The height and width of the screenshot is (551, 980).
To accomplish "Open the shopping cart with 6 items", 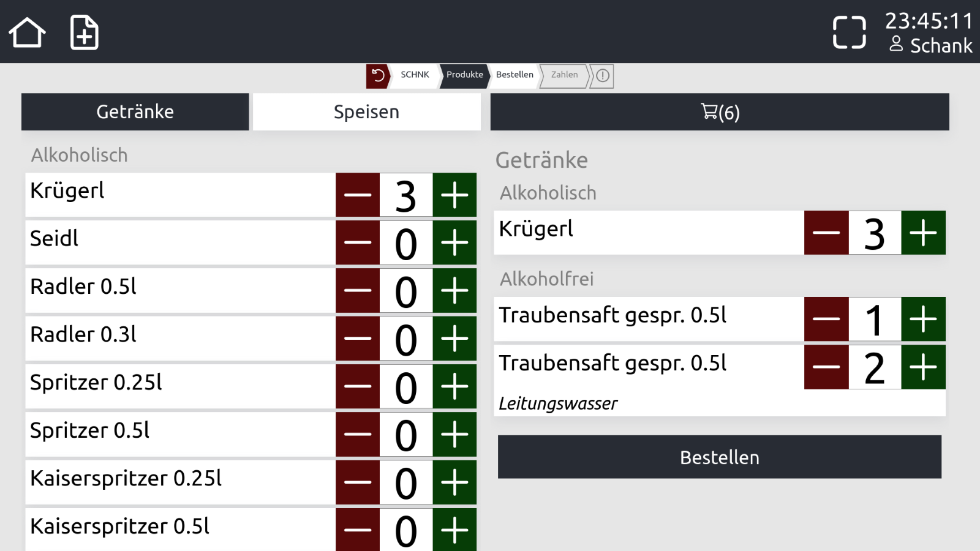I will tap(720, 112).
